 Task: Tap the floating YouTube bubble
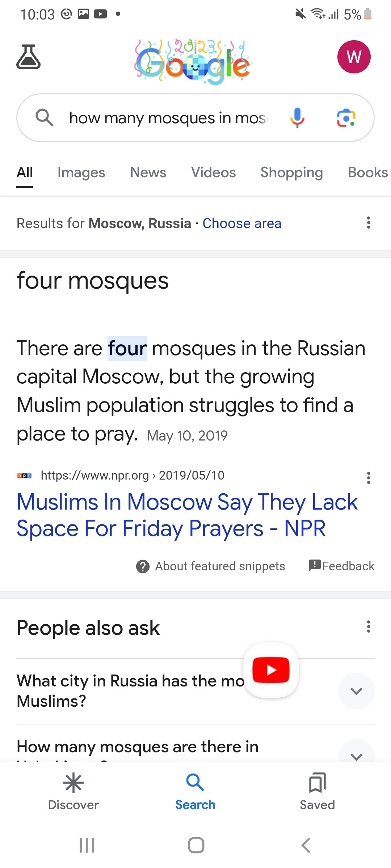click(271, 670)
